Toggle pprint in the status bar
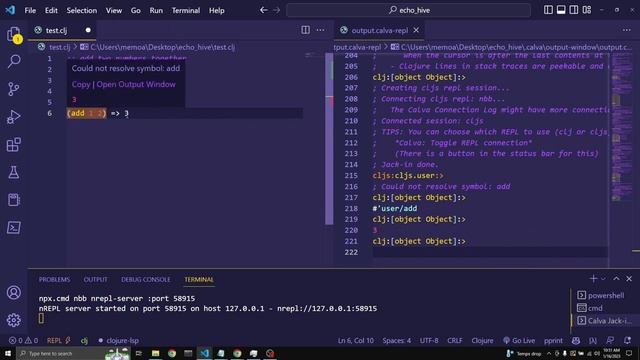Screen dimensions: 640x360 click(553, 340)
